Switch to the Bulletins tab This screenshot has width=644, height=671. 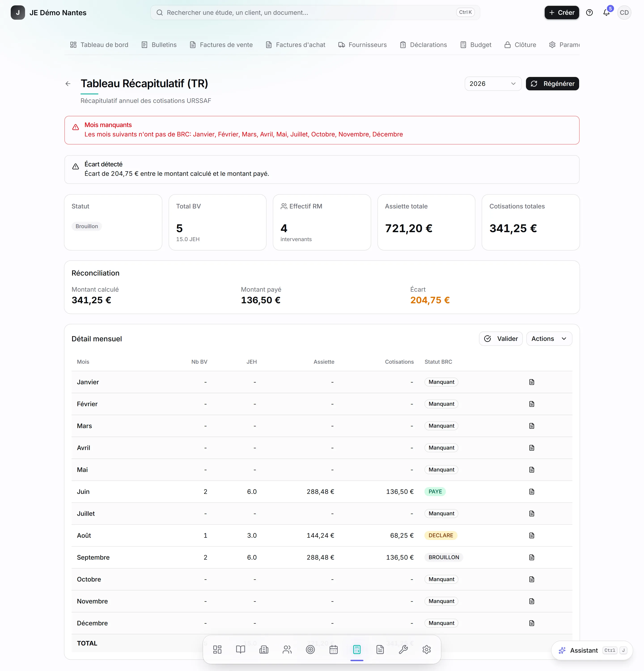click(x=159, y=45)
